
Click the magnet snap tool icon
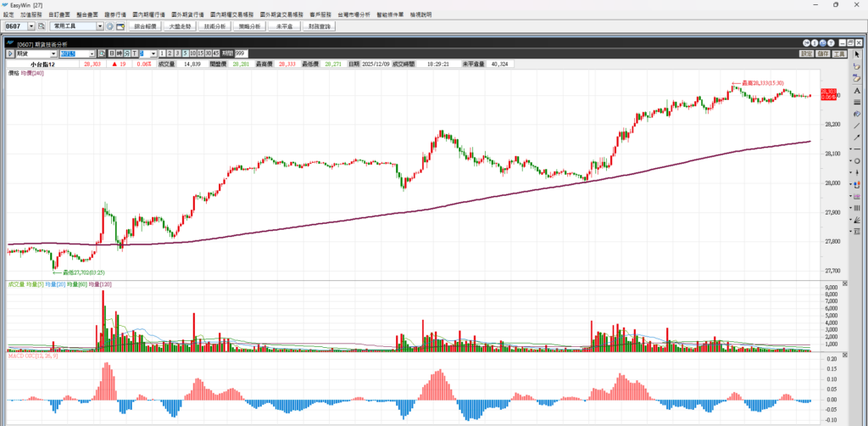click(x=857, y=183)
